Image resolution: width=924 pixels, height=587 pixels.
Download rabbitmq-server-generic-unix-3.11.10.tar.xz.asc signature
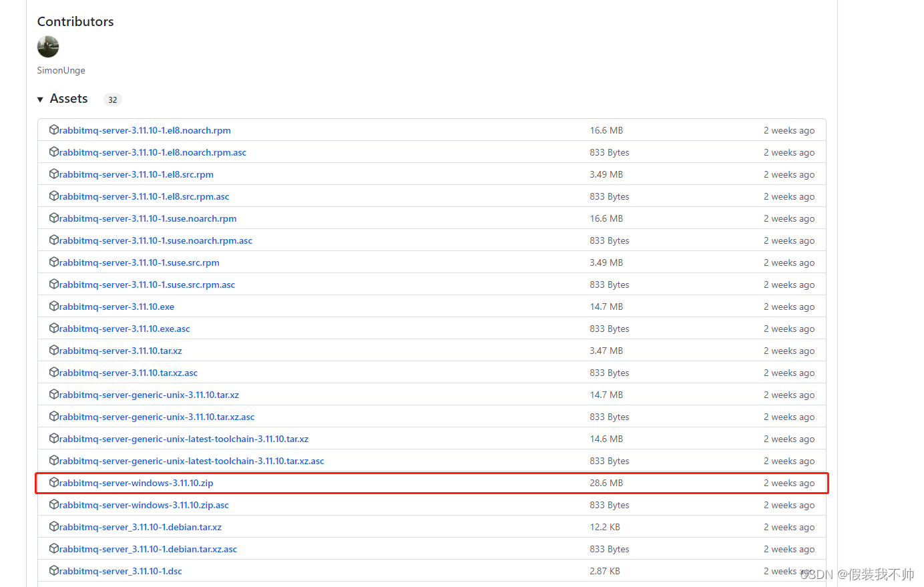pyautogui.click(x=157, y=417)
